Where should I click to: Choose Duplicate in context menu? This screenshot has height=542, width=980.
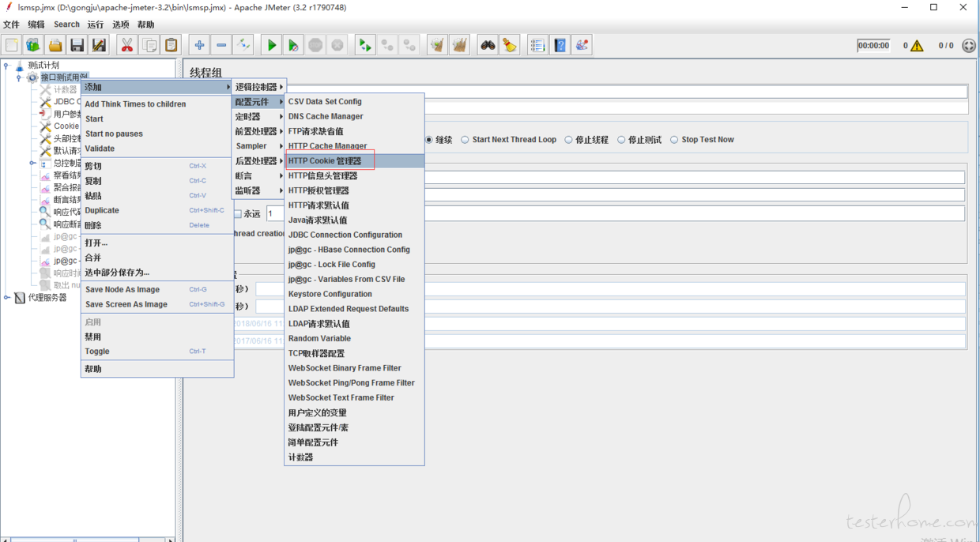[x=157, y=211]
